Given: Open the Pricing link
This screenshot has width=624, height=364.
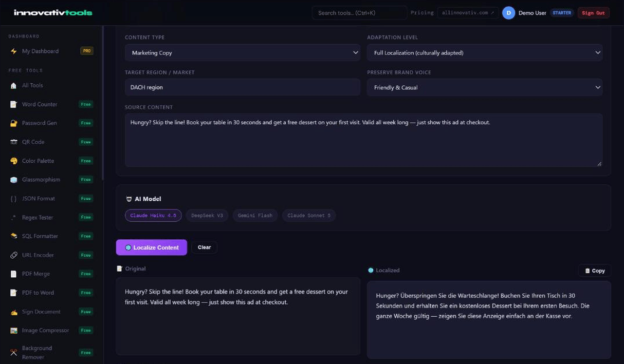Looking at the screenshot, I should tap(422, 13).
